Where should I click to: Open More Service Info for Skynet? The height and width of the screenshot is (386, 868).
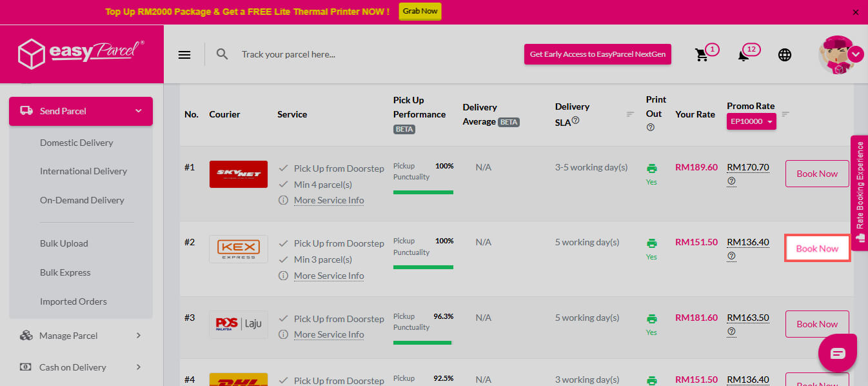[329, 200]
